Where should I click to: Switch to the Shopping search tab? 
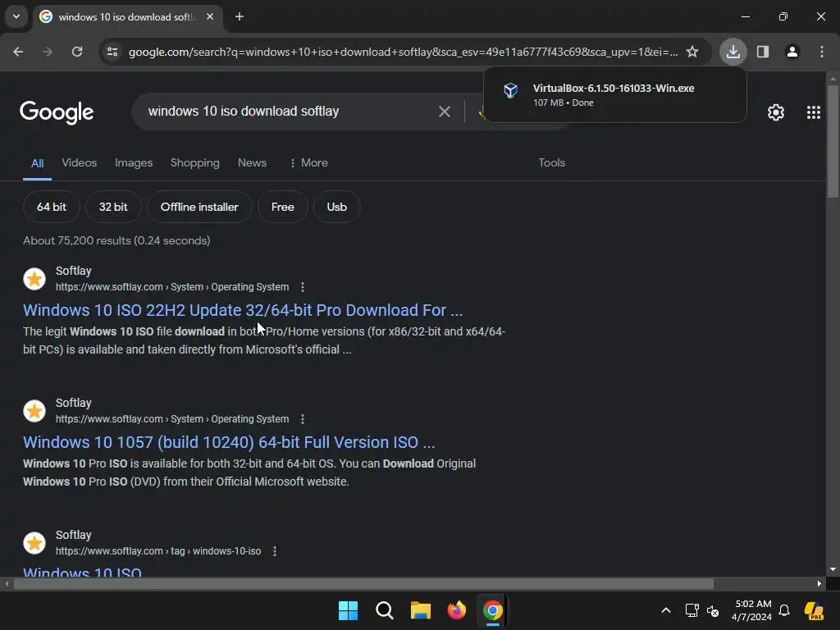[195, 163]
